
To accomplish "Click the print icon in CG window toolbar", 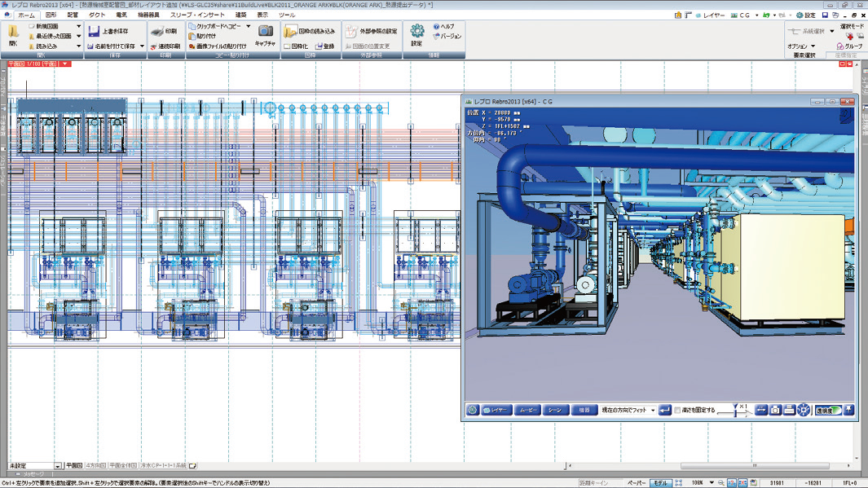I will [x=789, y=410].
